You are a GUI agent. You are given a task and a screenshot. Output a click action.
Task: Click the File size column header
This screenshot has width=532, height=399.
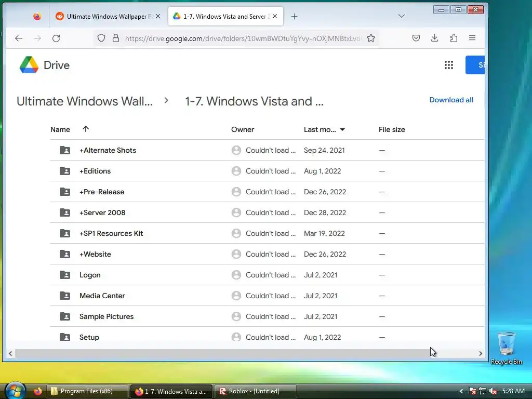pos(392,129)
